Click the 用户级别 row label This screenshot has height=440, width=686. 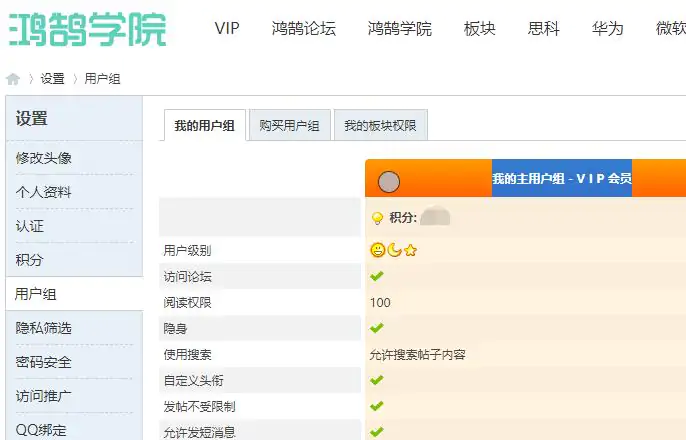(187, 251)
